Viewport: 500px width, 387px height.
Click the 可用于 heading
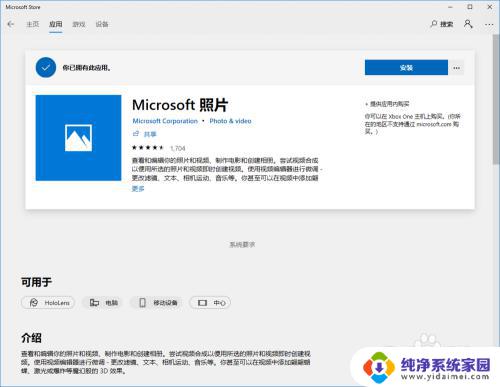[37, 282]
